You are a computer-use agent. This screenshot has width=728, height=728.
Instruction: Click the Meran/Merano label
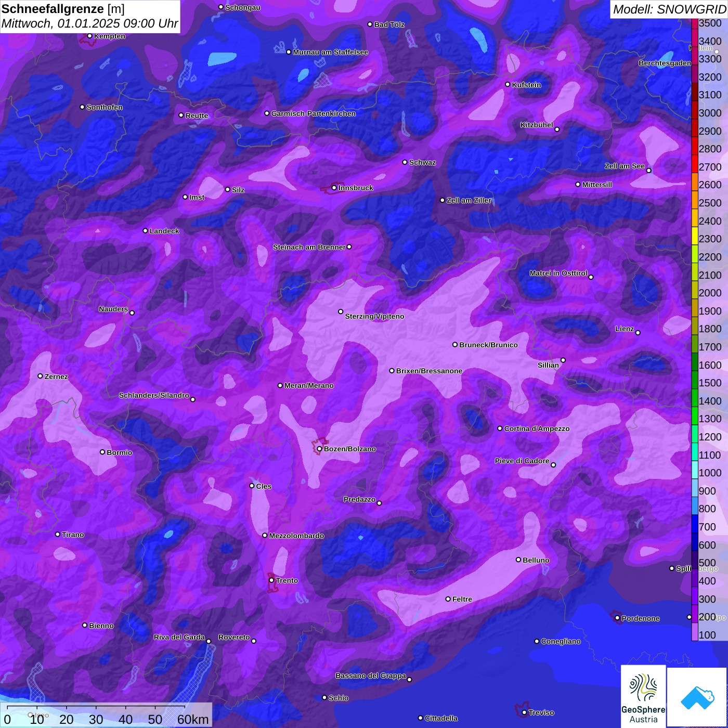(x=309, y=385)
